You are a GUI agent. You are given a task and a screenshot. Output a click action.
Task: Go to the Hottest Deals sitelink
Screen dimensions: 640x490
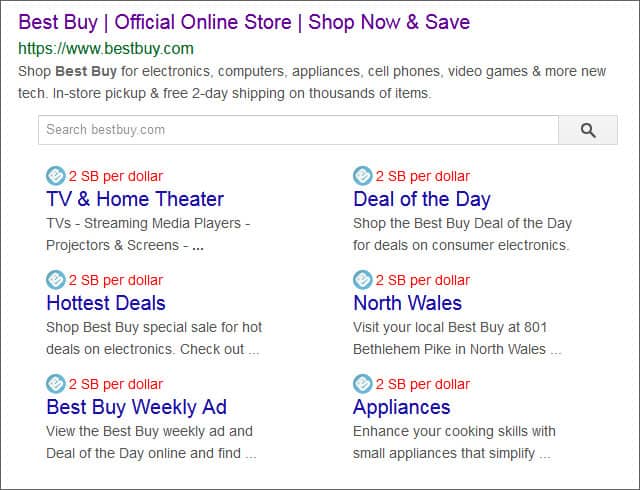[x=106, y=303]
